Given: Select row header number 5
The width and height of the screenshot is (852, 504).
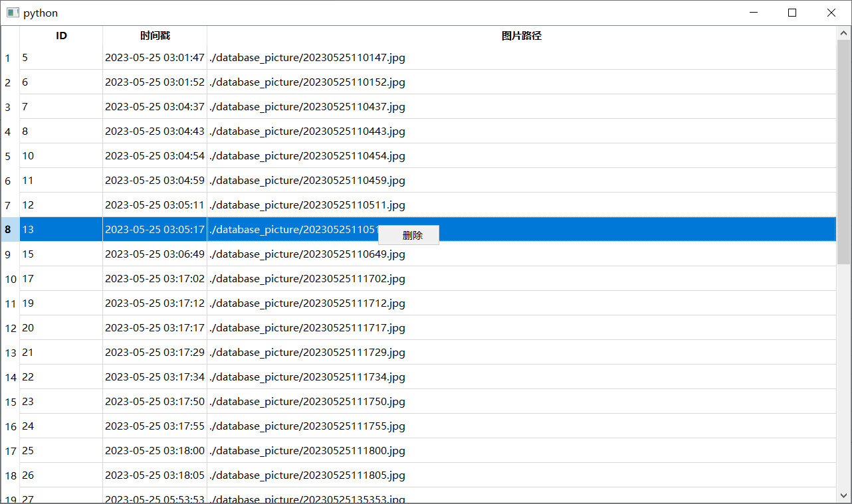Looking at the screenshot, I should [x=10, y=156].
